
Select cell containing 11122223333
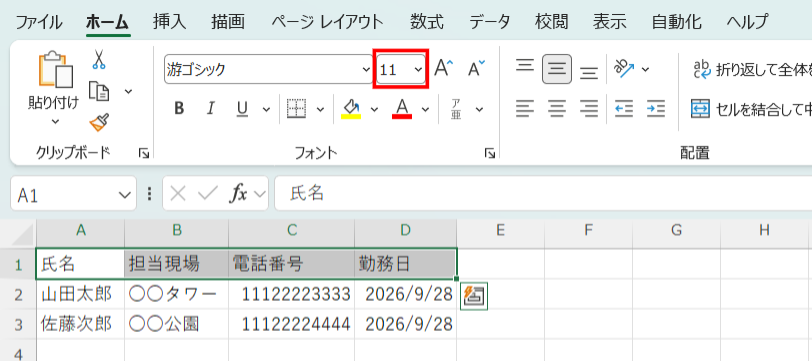point(292,295)
